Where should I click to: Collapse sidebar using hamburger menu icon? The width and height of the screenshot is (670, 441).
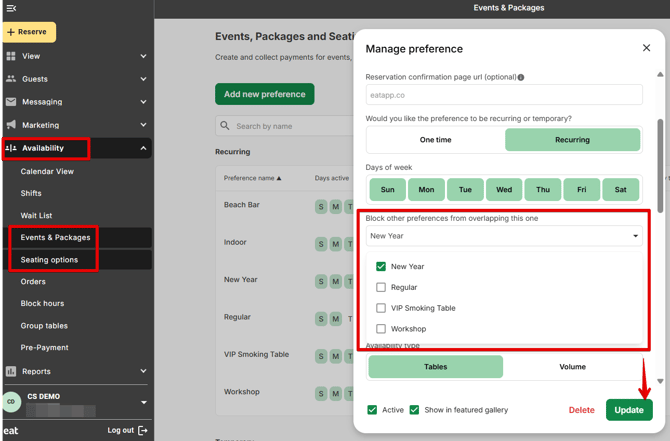(x=12, y=8)
